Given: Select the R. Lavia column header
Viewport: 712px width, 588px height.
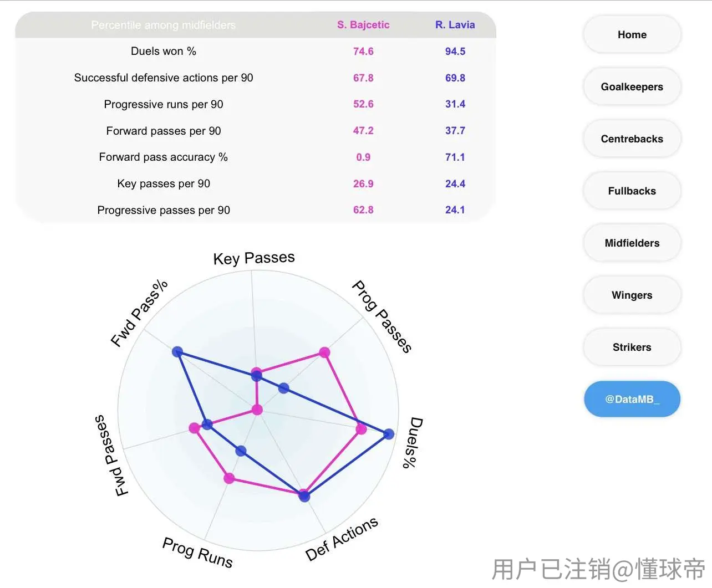Looking at the screenshot, I should coord(455,25).
